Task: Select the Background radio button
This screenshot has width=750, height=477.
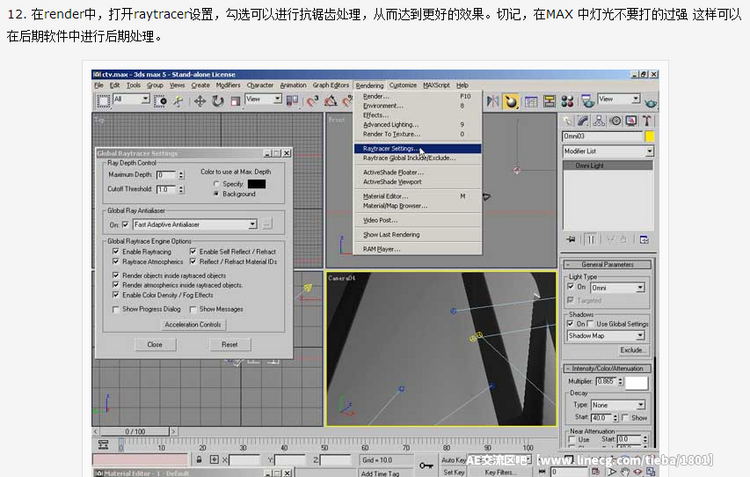Action: coord(216,194)
